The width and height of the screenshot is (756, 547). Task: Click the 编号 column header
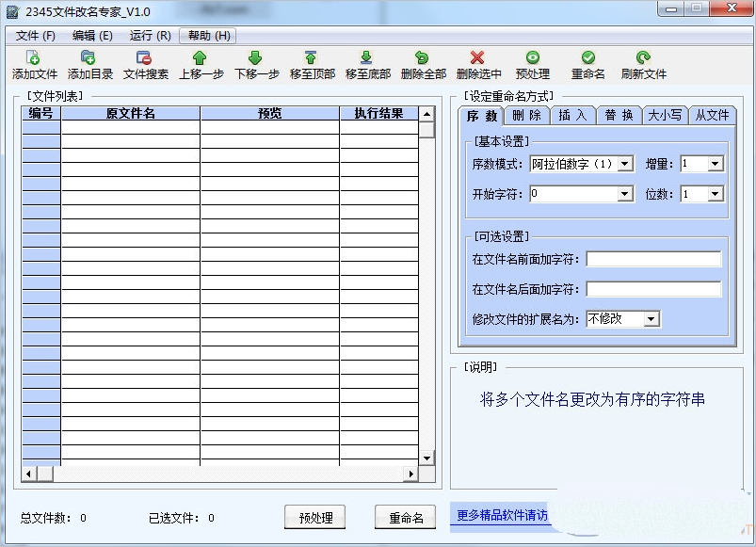tap(41, 113)
